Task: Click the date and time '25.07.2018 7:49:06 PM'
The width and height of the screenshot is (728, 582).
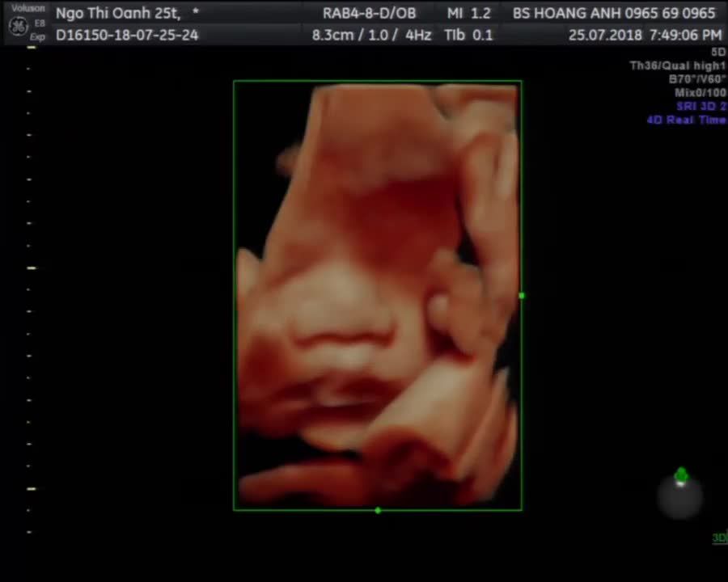Action: (x=645, y=36)
